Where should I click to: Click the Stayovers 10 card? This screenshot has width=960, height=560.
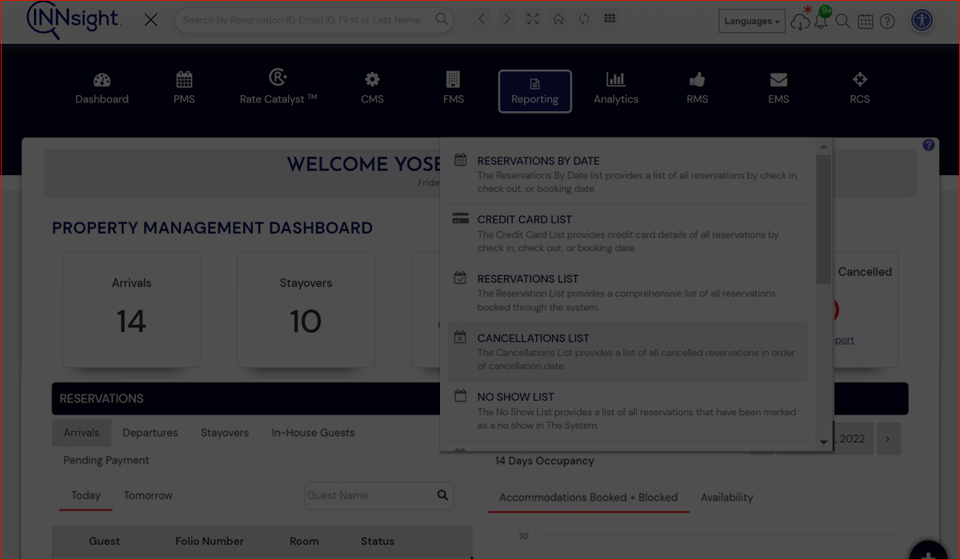point(306,310)
